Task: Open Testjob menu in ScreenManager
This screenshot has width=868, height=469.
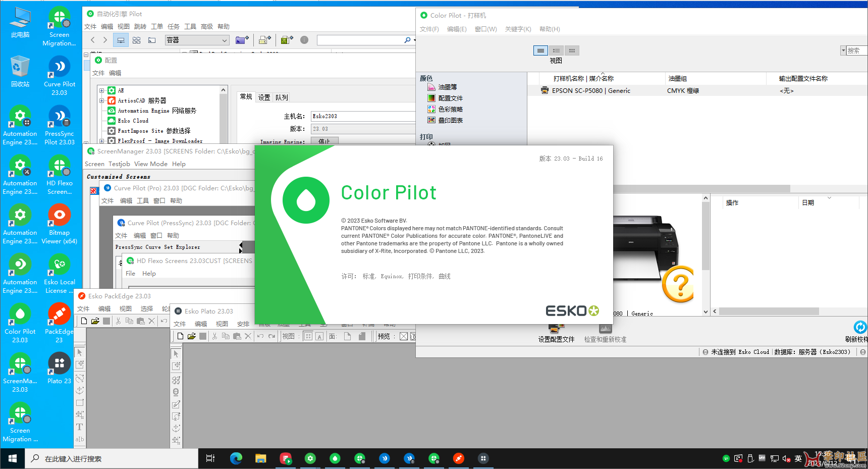Action: pyautogui.click(x=119, y=164)
